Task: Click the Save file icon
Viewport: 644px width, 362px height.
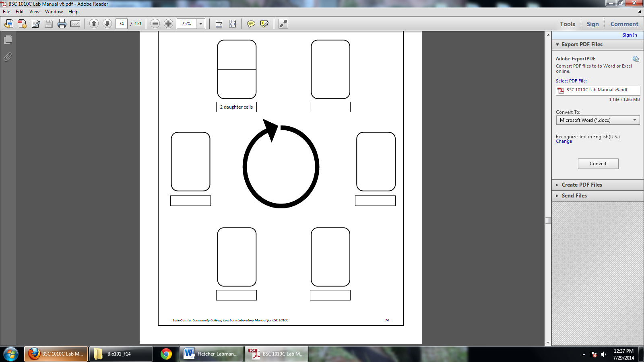Action: tap(49, 24)
